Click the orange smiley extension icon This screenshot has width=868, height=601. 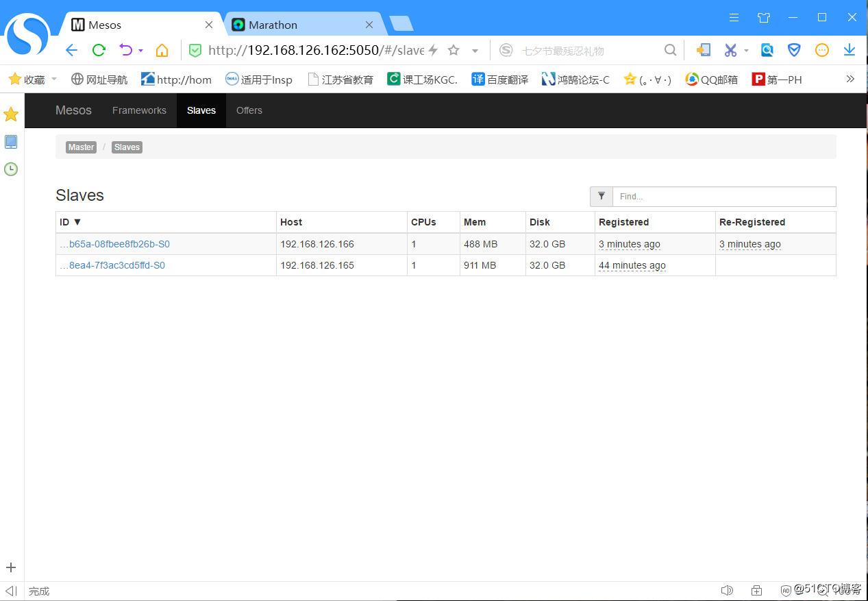822,50
